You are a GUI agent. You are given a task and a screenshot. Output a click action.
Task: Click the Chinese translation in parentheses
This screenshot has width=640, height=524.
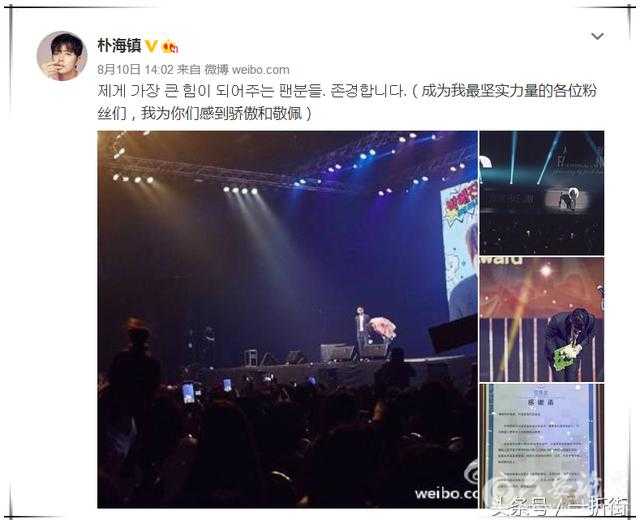tap(347, 102)
